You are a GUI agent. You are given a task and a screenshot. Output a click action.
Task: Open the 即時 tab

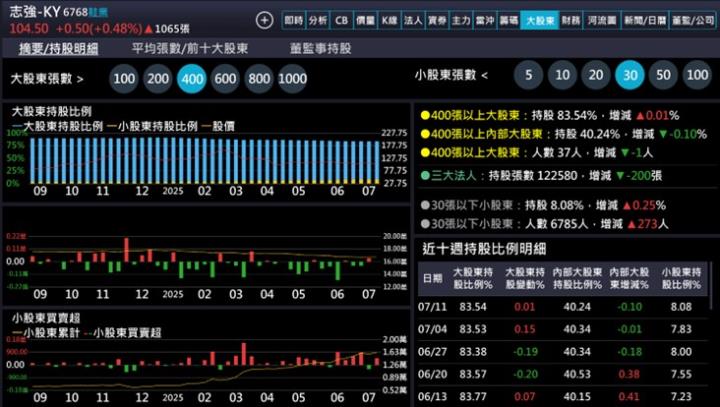click(294, 20)
